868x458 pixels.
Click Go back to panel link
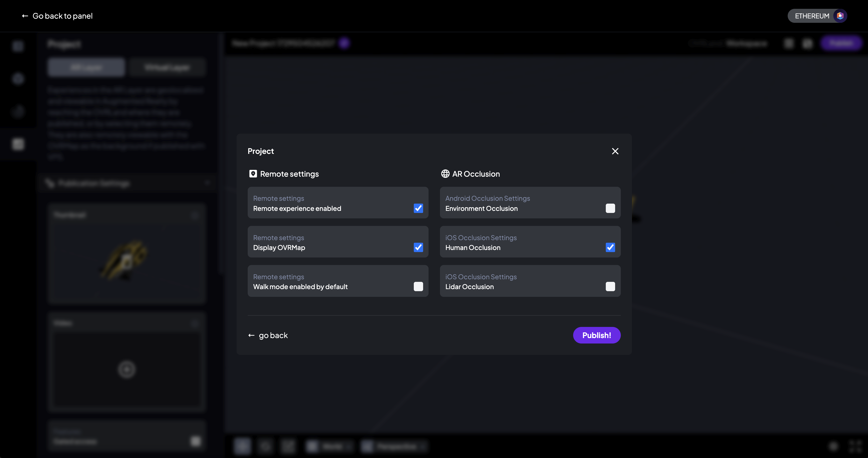(62, 16)
